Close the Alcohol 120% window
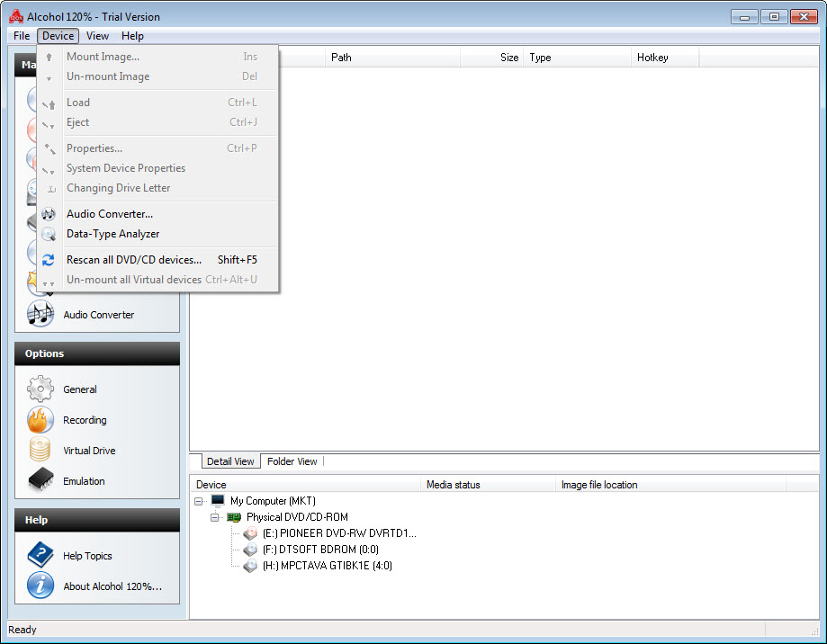 pyautogui.click(x=804, y=17)
